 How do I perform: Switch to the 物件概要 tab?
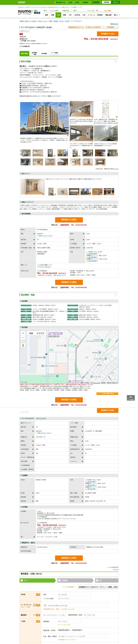[x=44, y=53]
